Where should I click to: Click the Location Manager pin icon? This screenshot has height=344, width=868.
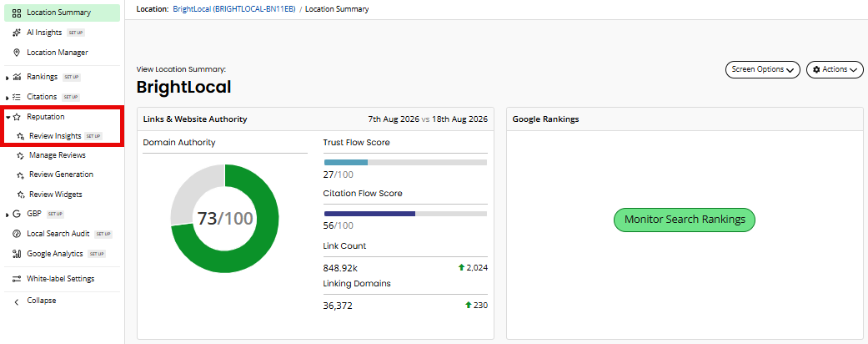point(16,53)
